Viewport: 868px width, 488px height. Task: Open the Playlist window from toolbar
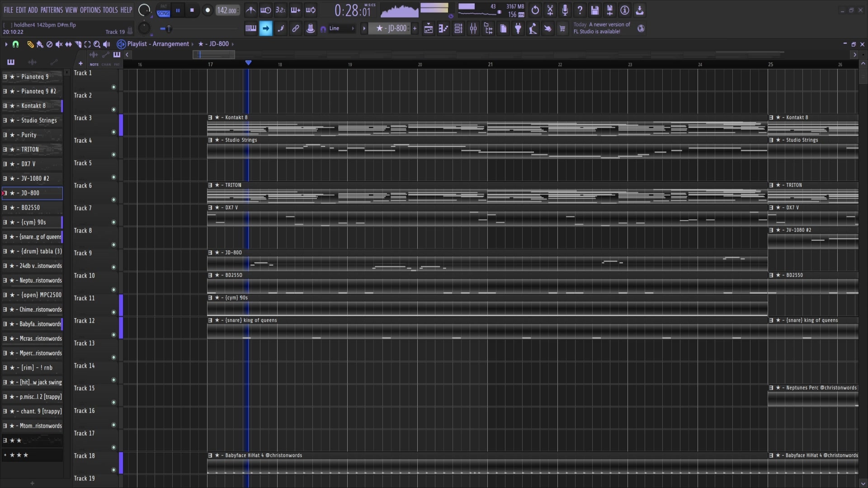429,29
